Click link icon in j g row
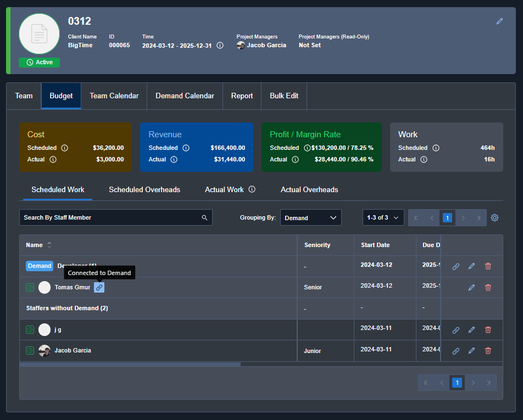 coord(455,330)
